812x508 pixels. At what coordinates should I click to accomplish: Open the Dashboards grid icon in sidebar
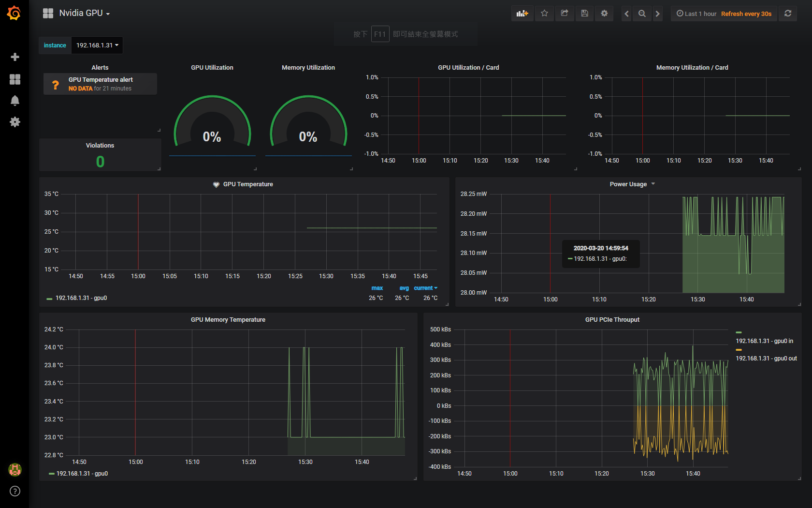pos(15,79)
